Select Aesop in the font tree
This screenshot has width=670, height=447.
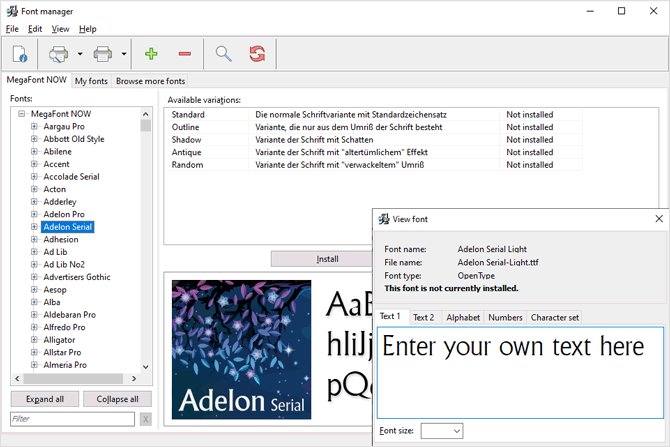tap(55, 290)
